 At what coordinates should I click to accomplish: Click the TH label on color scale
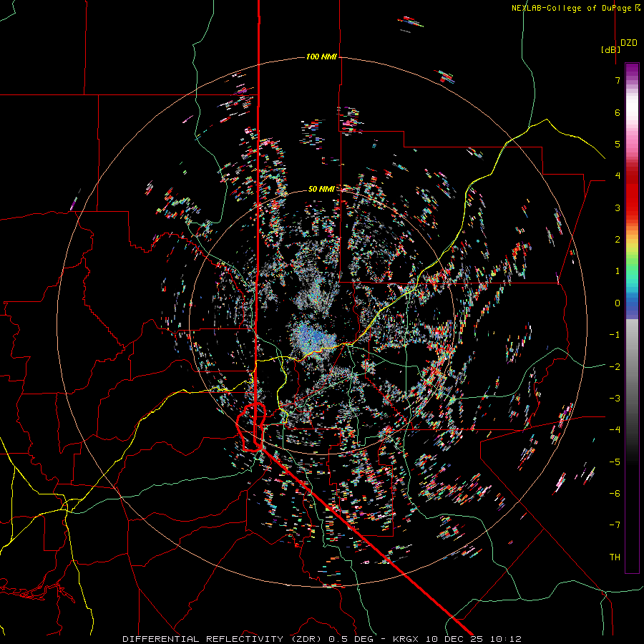pyautogui.click(x=615, y=557)
